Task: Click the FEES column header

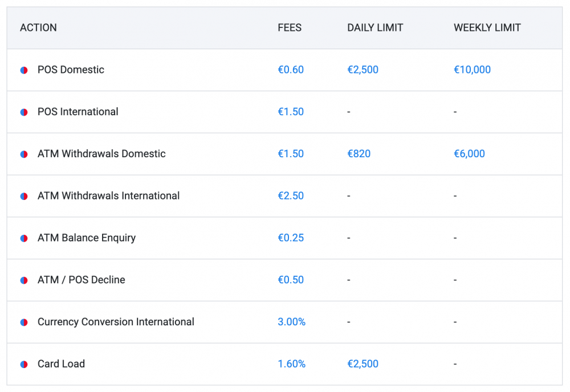Action: [290, 27]
